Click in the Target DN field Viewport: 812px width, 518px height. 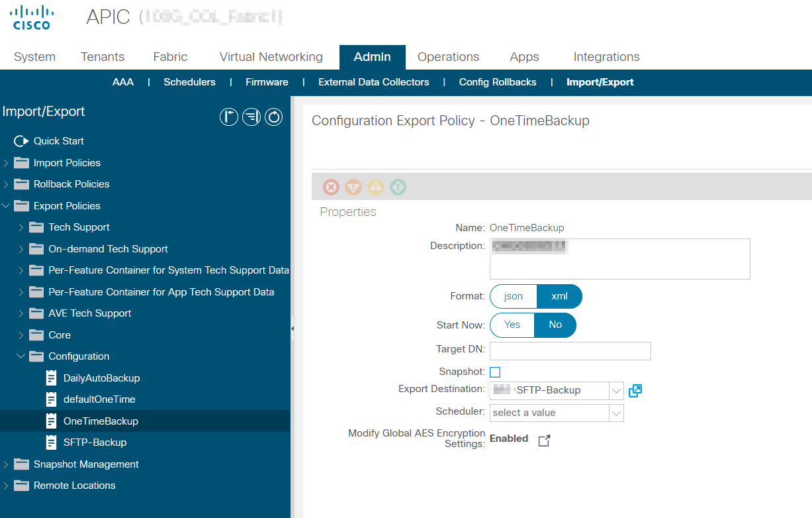570,351
